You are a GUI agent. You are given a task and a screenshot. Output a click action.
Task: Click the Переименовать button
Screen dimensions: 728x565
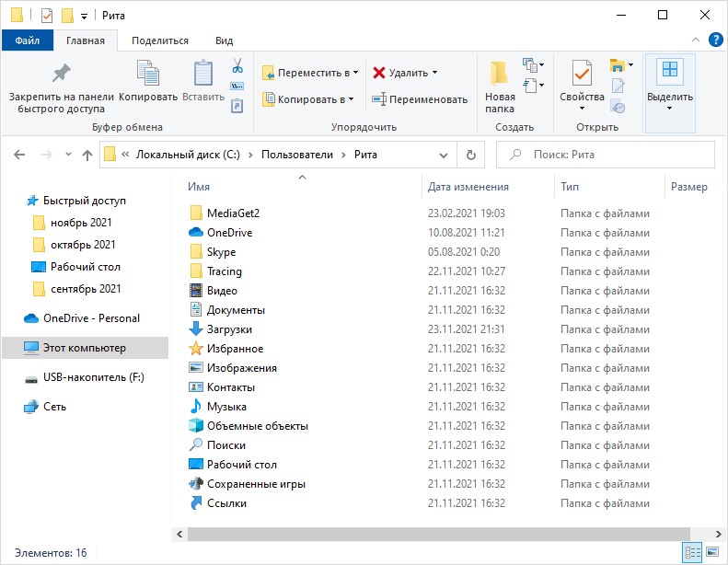click(x=420, y=99)
